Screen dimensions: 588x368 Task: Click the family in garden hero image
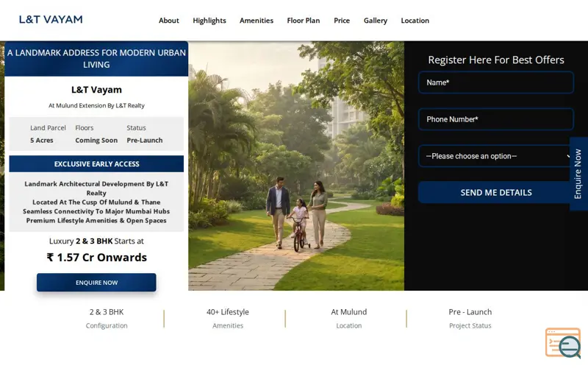point(296,166)
